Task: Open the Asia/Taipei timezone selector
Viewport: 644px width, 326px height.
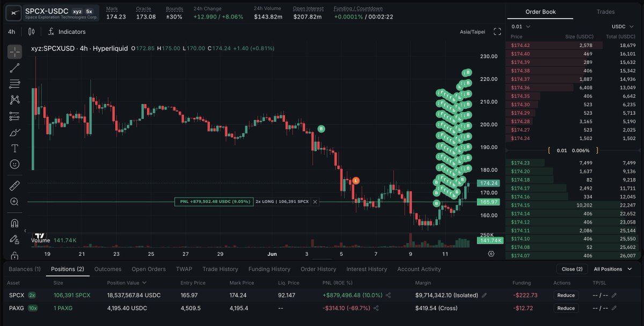Action: click(473, 32)
